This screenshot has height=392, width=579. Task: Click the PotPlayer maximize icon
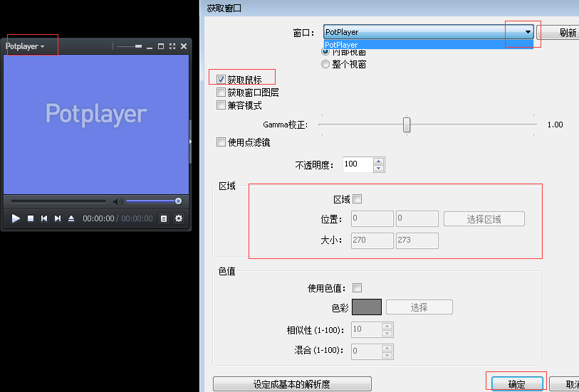pyautogui.click(x=161, y=46)
